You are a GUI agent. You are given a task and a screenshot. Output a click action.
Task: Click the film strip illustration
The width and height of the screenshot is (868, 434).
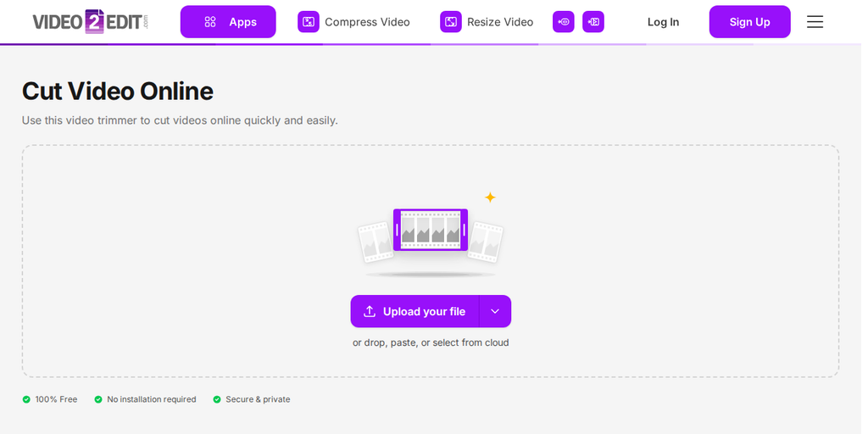click(x=431, y=231)
